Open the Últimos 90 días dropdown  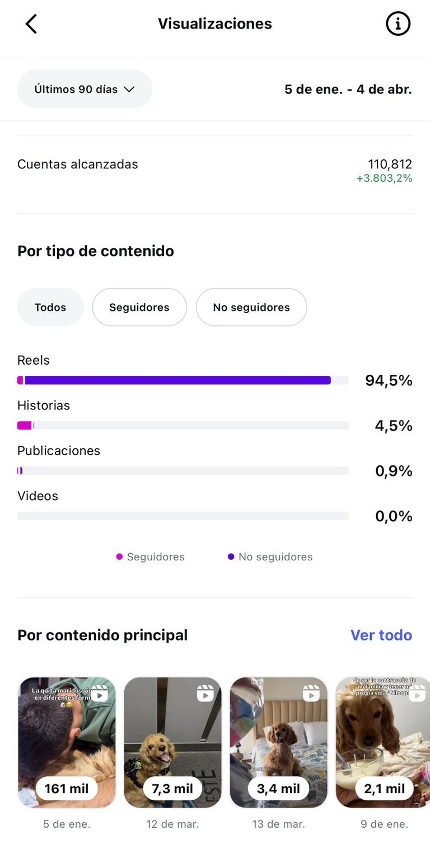(x=85, y=89)
